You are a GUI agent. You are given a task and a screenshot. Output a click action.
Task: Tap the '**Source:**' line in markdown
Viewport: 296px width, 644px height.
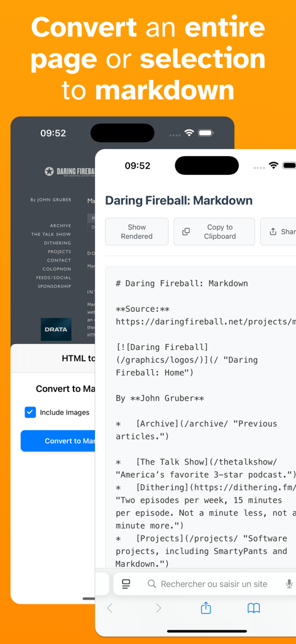tap(143, 309)
